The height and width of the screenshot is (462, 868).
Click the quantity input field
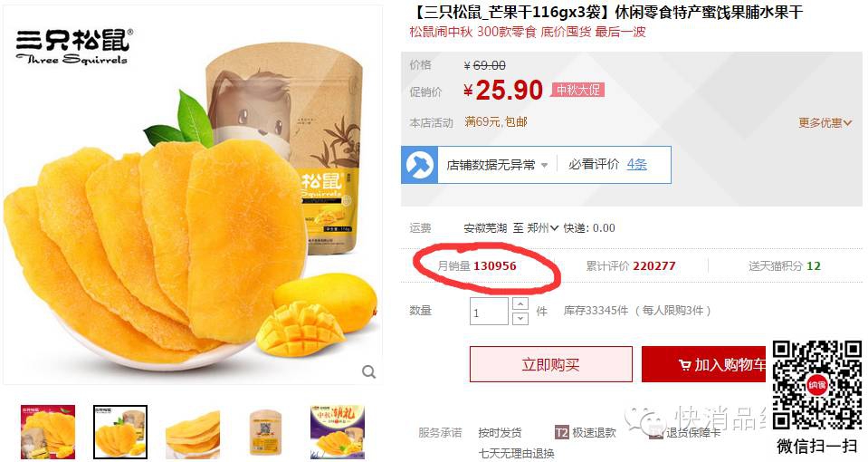pos(489,312)
